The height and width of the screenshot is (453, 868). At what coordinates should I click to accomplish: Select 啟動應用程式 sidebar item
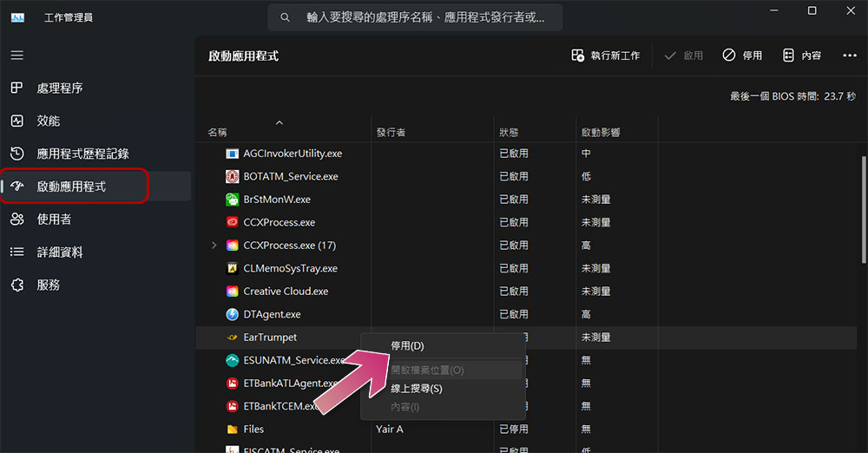coord(95,186)
